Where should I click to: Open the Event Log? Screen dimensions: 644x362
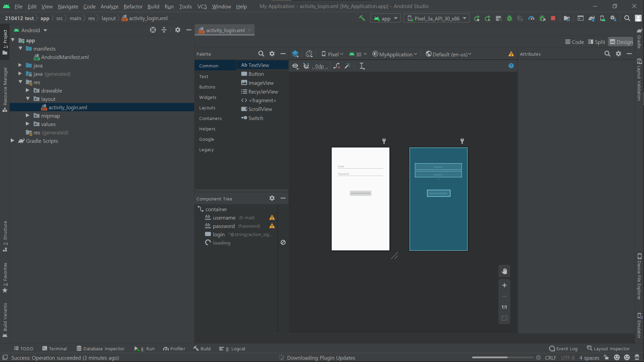563,349
